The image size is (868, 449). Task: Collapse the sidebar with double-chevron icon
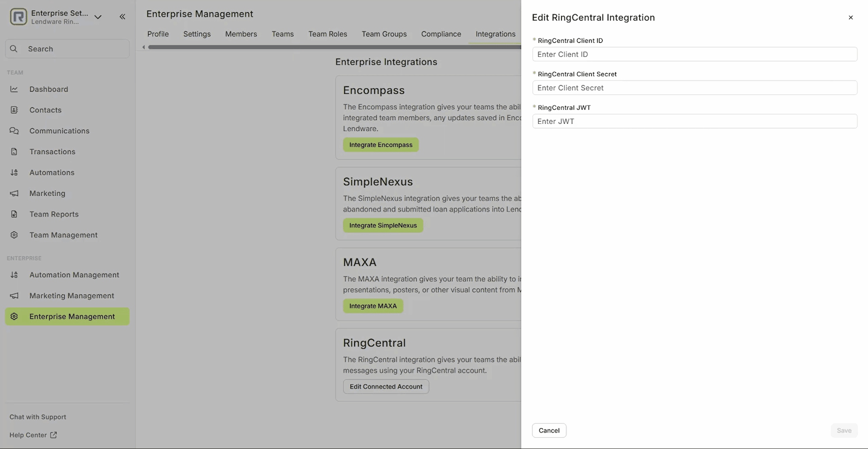pos(122,17)
